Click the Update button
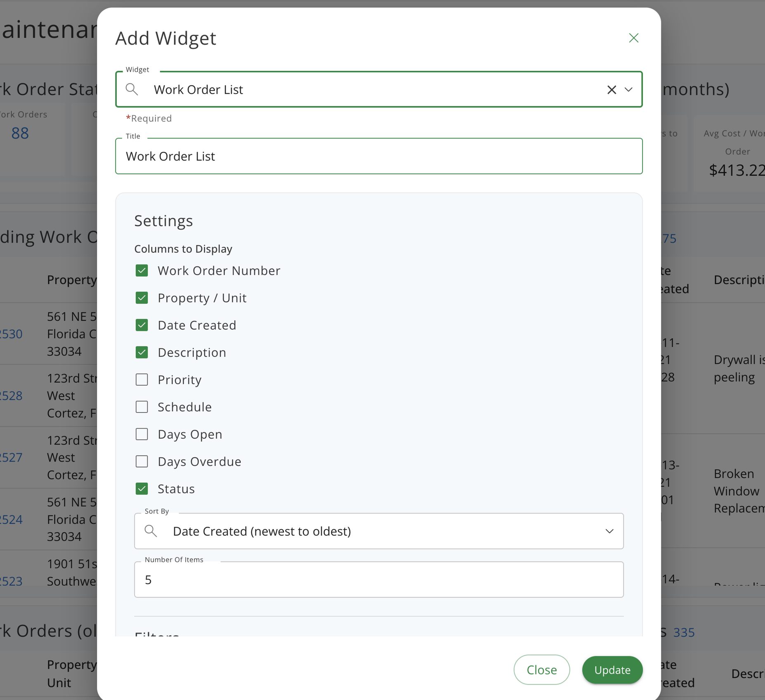The height and width of the screenshot is (700, 765). pos(612,670)
